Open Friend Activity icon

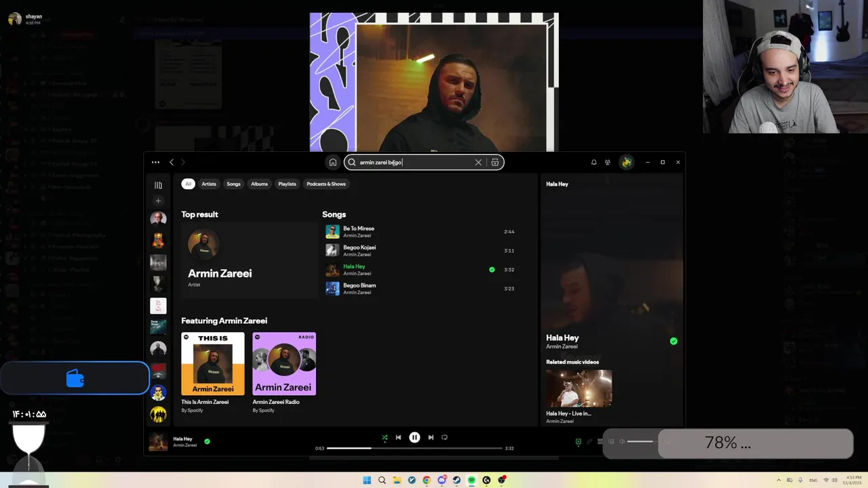pyautogui.click(x=608, y=162)
